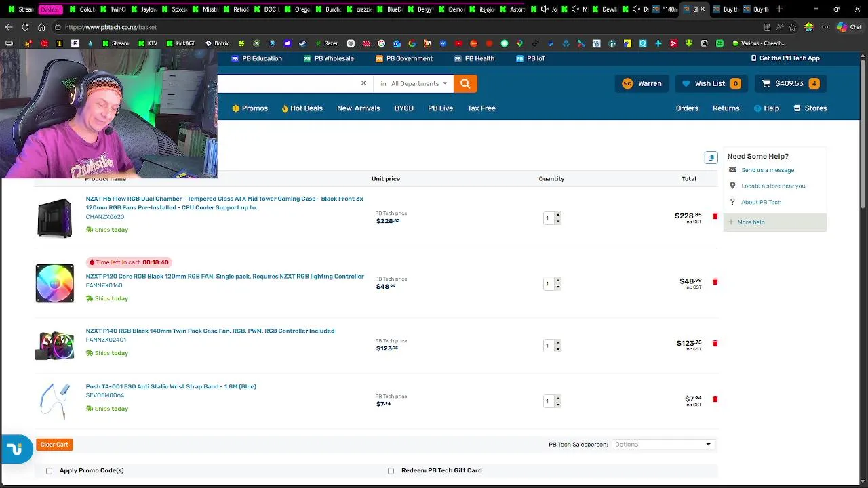The height and width of the screenshot is (488, 868).
Task: Click the browser home icon
Action: pos(41,27)
